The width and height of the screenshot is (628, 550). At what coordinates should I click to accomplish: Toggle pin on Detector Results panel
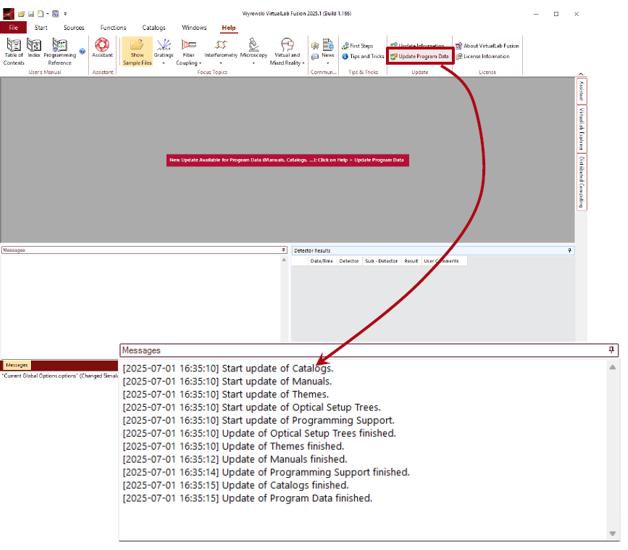570,250
